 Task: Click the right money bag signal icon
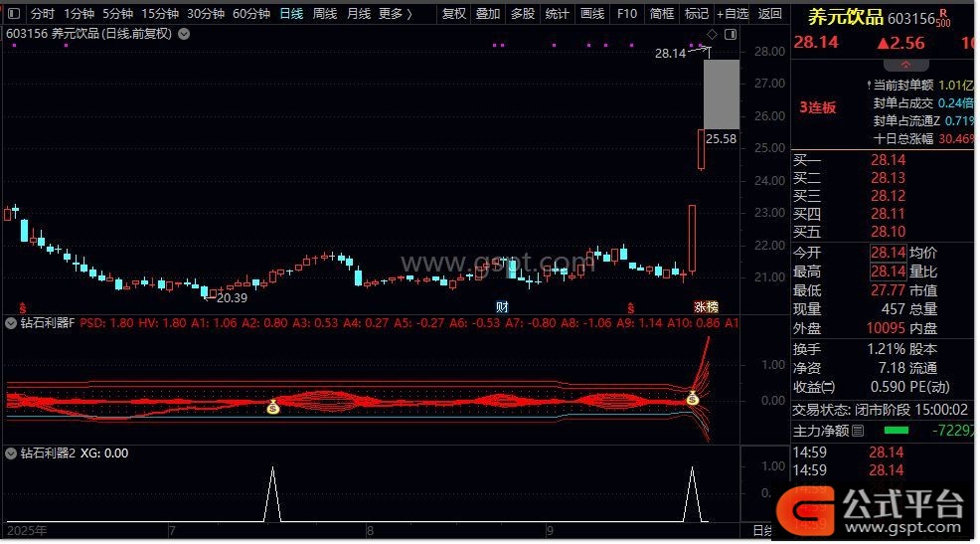coord(693,398)
